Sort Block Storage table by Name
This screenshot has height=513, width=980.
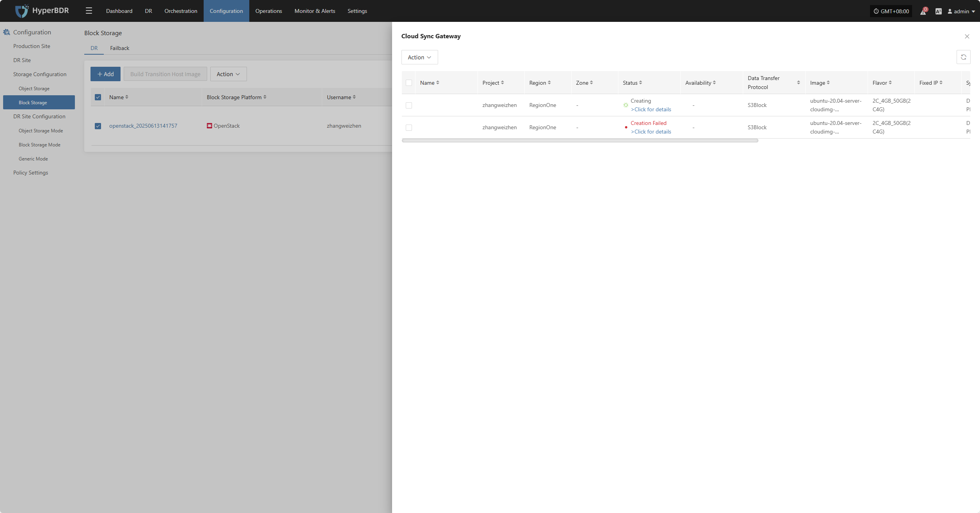[x=127, y=97]
